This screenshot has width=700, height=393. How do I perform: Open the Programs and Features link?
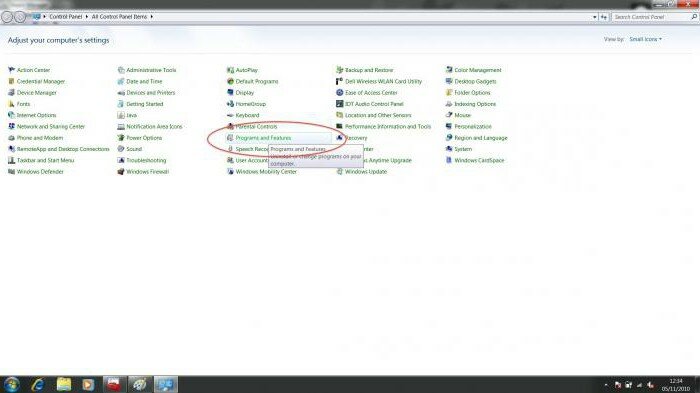tap(263, 138)
